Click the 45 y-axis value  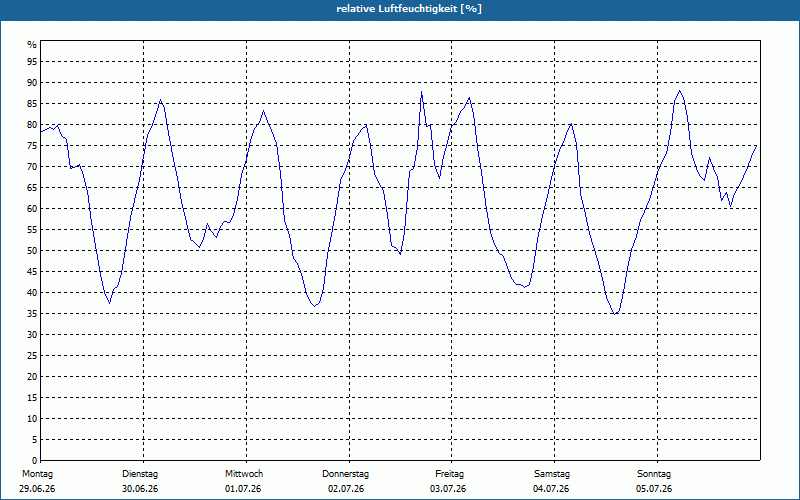(32, 272)
